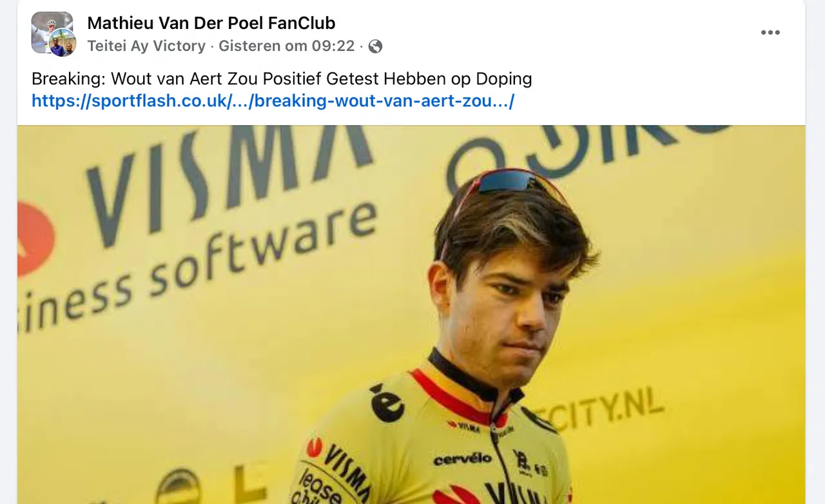Click the rider's face in the photo
Viewport: 825px width, 504px height.
[x=516, y=303]
